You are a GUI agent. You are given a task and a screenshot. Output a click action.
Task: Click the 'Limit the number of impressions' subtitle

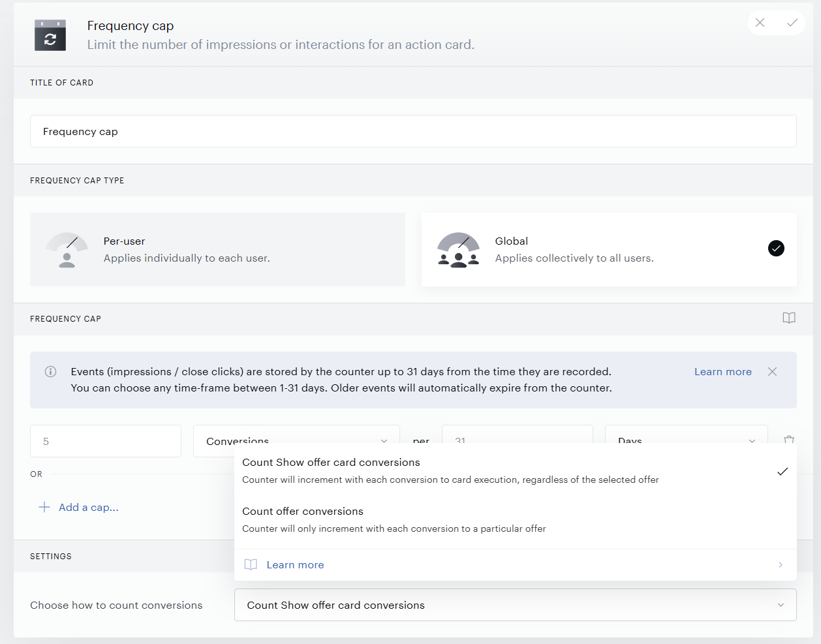point(281,45)
